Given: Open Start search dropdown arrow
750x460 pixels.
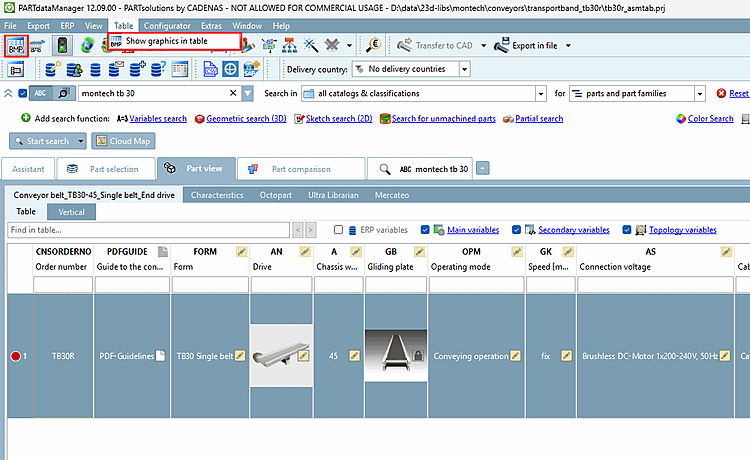Looking at the screenshot, I should tap(80, 141).
